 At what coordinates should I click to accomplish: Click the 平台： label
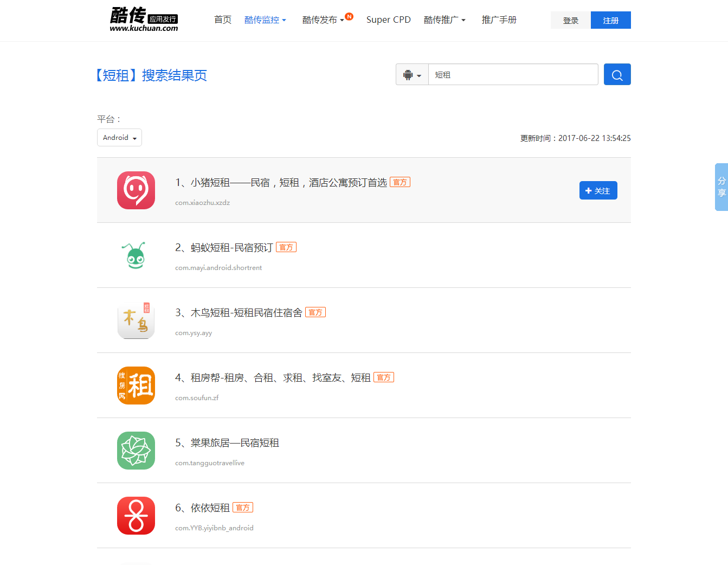coord(109,119)
